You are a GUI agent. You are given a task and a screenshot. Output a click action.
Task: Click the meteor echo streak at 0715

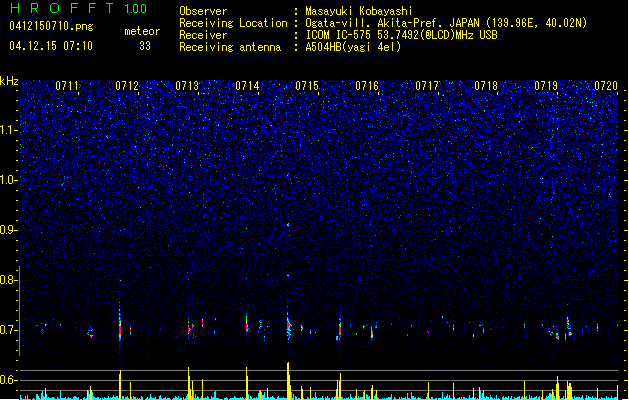pyautogui.click(x=288, y=324)
